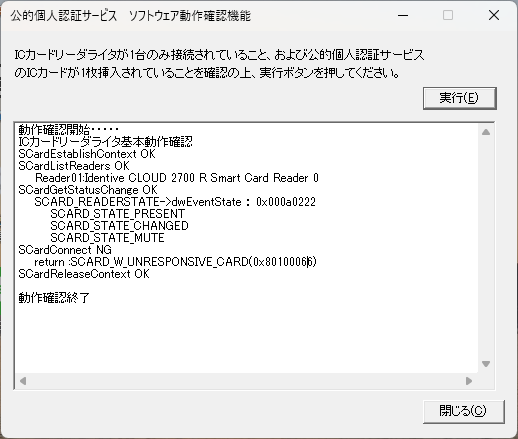Click the 閉じる(C) close button
The image size is (518, 439).
click(464, 411)
